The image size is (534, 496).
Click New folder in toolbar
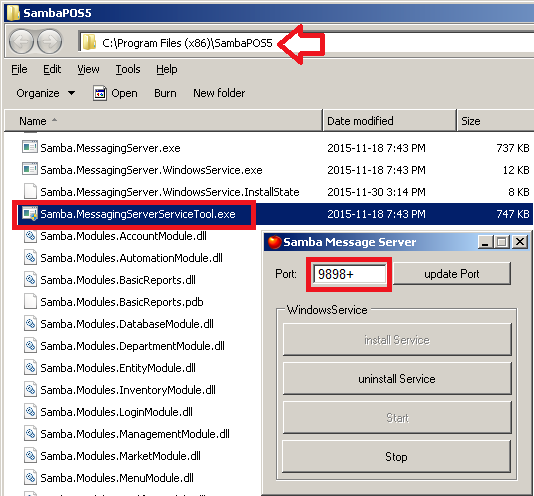[x=219, y=93]
